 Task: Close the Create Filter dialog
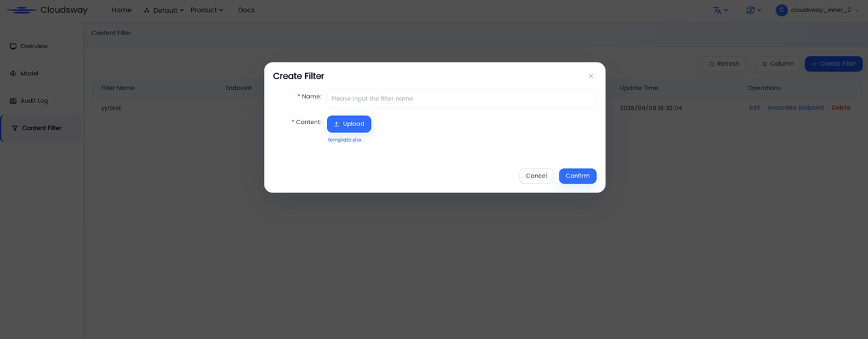[591, 76]
